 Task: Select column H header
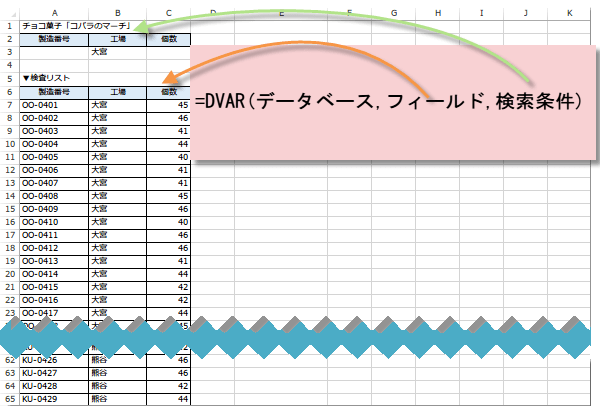pyautogui.click(x=438, y=13)
